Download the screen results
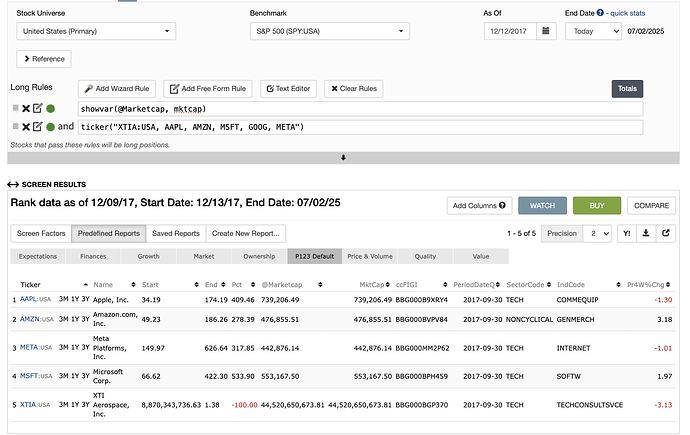Screen dimensions: 690x435 pyautogui.click(x=646, y=234)
